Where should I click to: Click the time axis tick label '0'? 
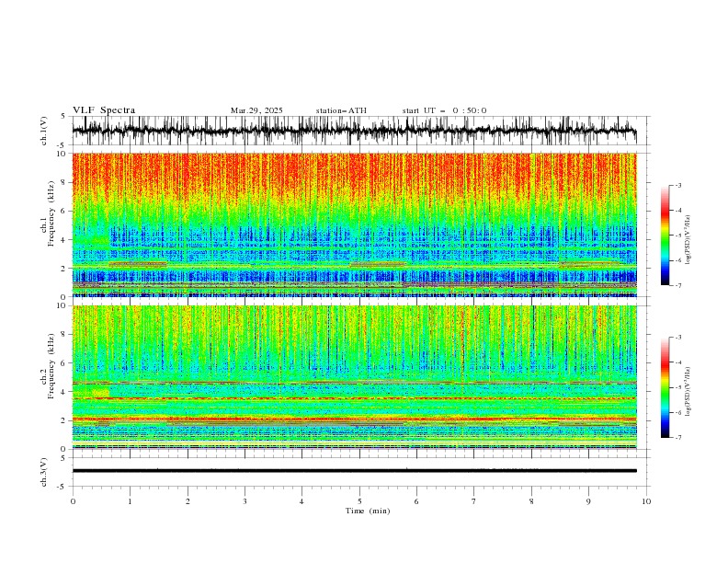point(73,501)
